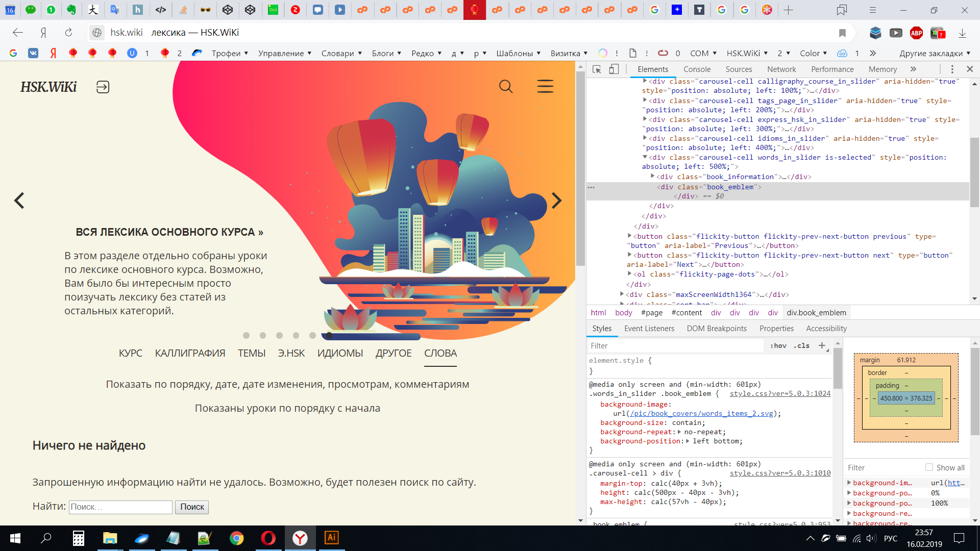
Task: Click the login icon next to HSK.WiKi logo
Action: click(x=103, y=87)
